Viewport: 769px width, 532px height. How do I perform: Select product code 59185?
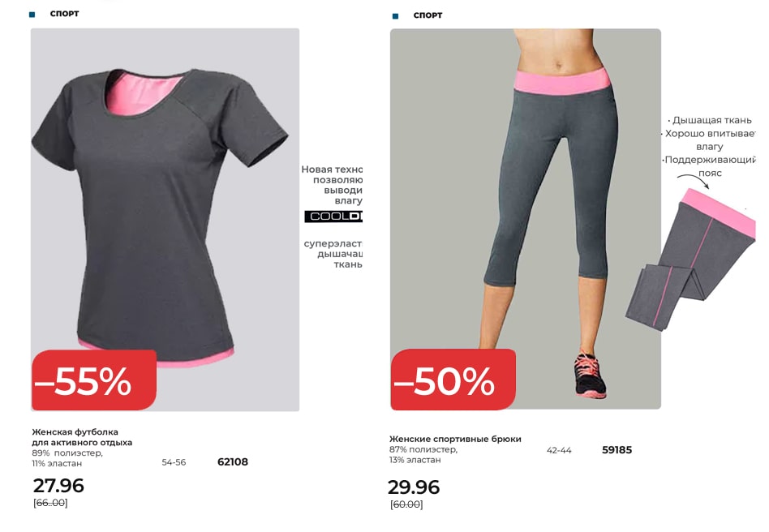pos(616,449)
